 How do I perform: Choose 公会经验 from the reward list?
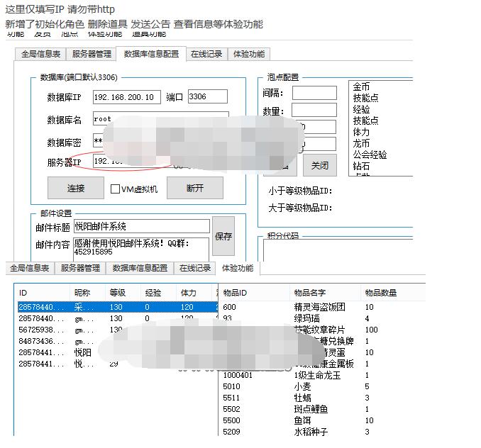click(x=370, y=155)
